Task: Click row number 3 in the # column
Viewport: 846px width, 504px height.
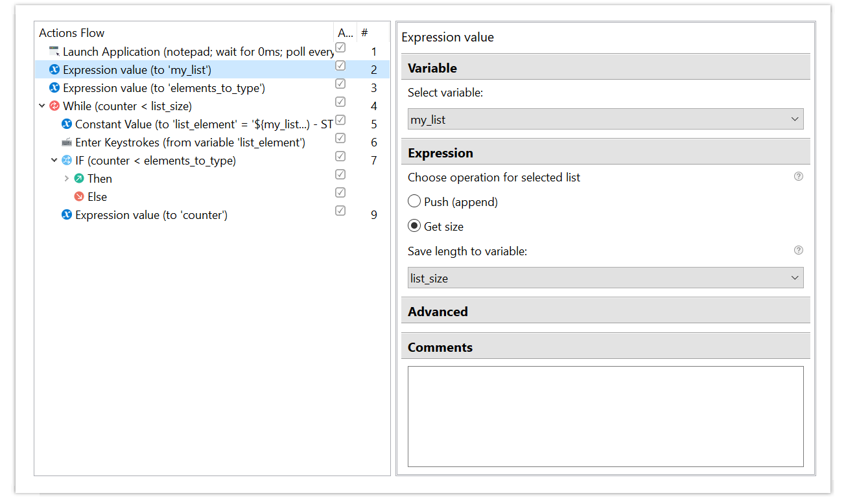Action: pyautogui.click(x=374, y=87)
